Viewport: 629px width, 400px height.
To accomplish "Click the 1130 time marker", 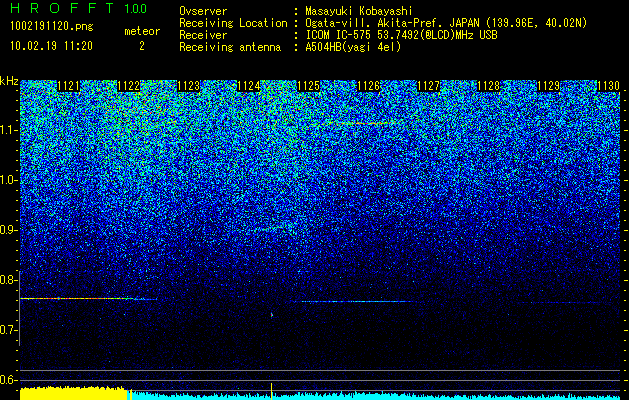I will 608,86.
